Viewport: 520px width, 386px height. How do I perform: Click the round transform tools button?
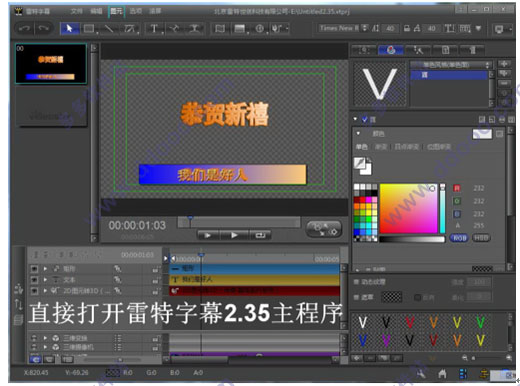pos(324,229)
